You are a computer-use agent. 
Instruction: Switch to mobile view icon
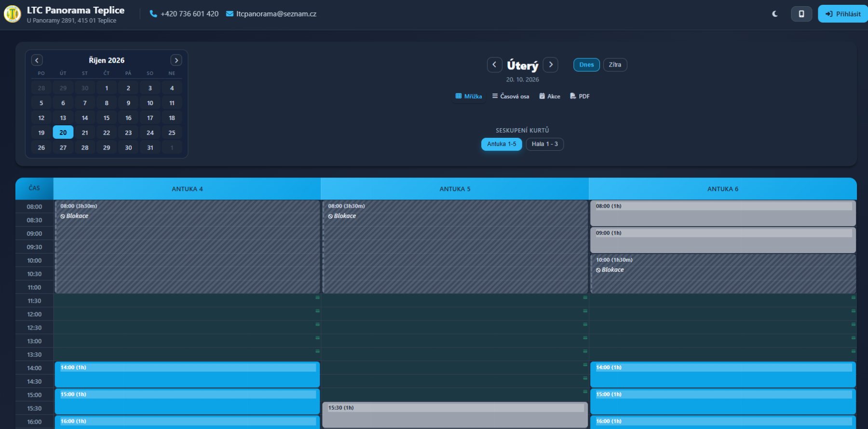[801, 14]
